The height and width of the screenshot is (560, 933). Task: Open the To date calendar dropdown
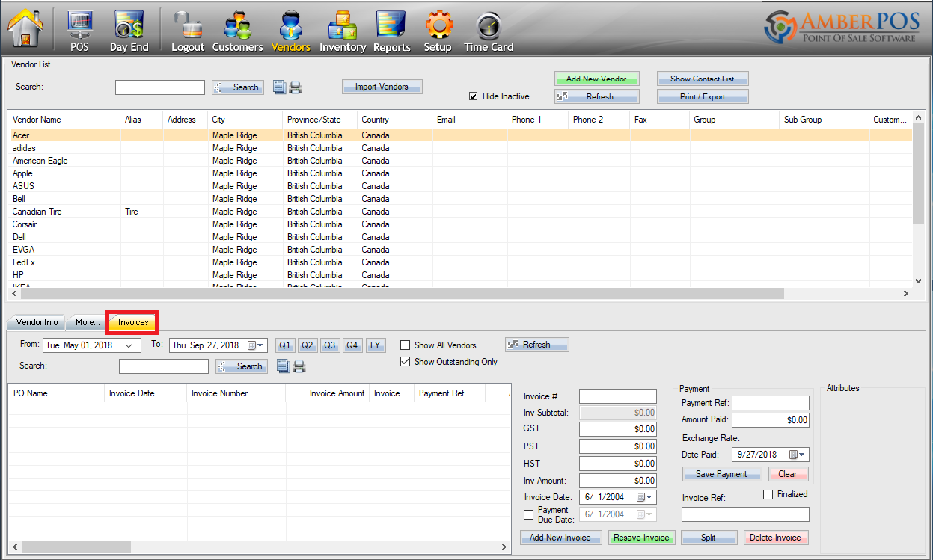point(256,345)
